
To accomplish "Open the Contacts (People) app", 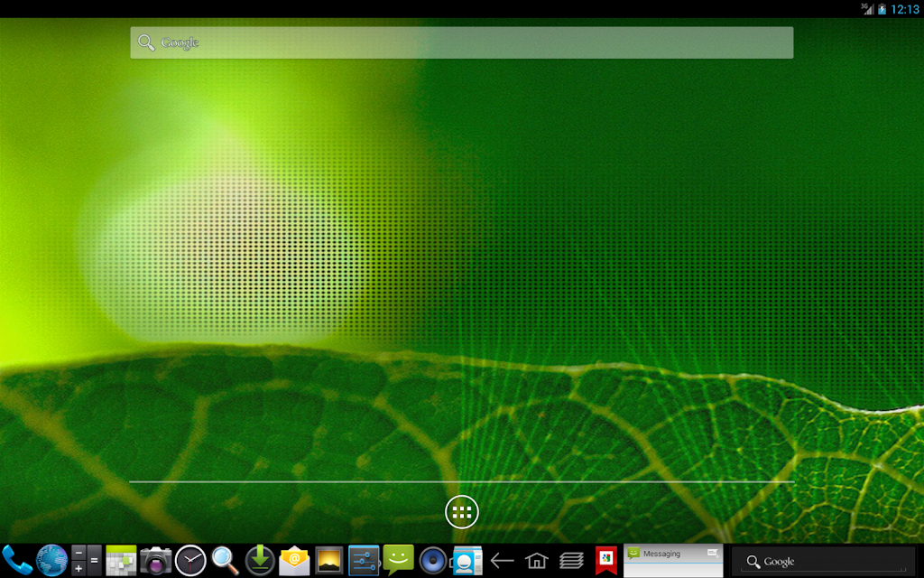I will (467, 560).
